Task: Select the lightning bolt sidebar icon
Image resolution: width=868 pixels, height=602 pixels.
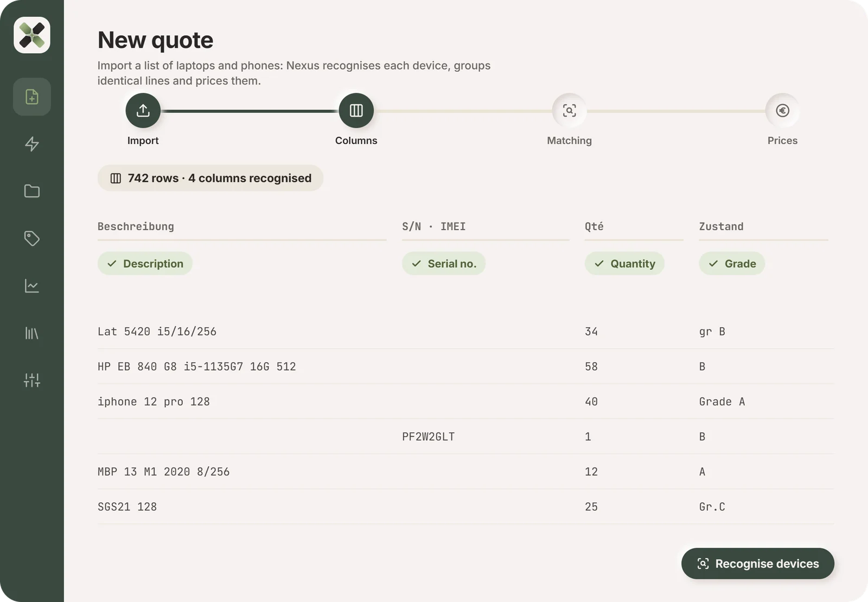Action: (x=32, y=144)
